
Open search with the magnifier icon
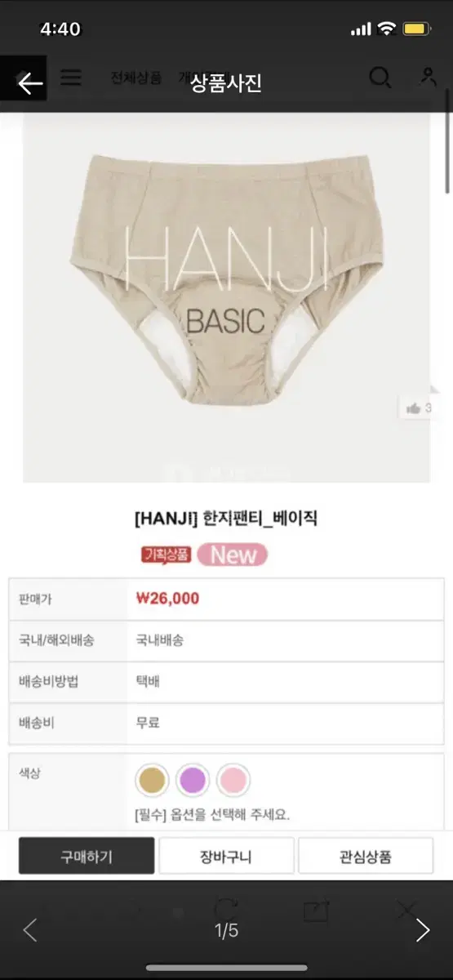point(380,78)
